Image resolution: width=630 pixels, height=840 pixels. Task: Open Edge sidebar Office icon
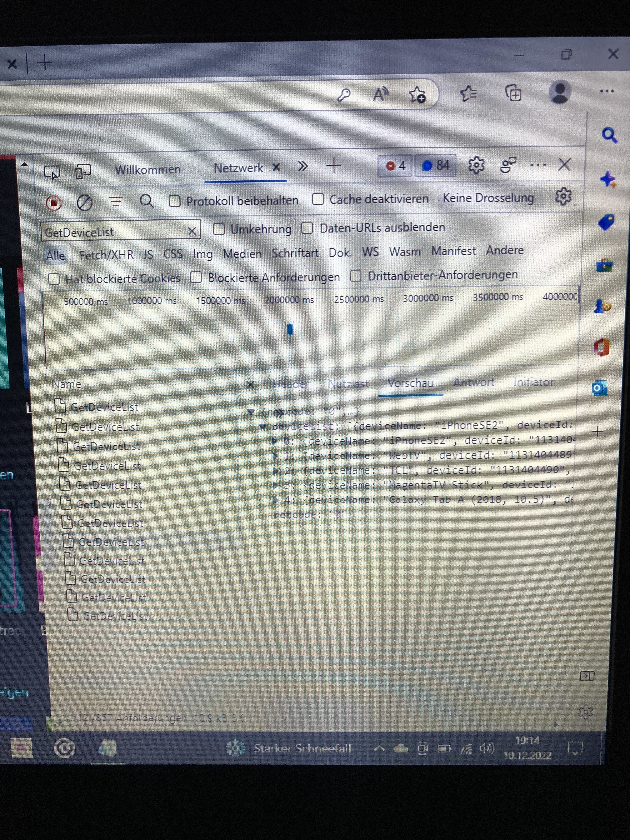pyautogui.click(x=602, y=347)
